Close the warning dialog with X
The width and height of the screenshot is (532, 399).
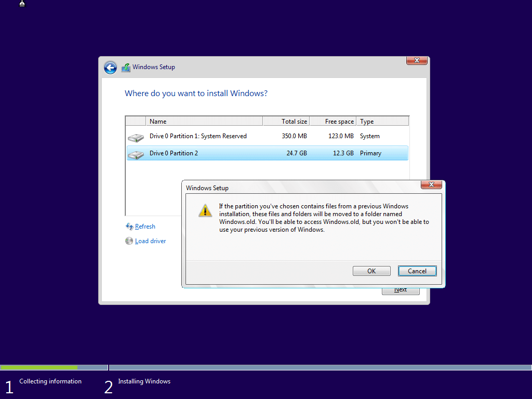pos(431,184)
